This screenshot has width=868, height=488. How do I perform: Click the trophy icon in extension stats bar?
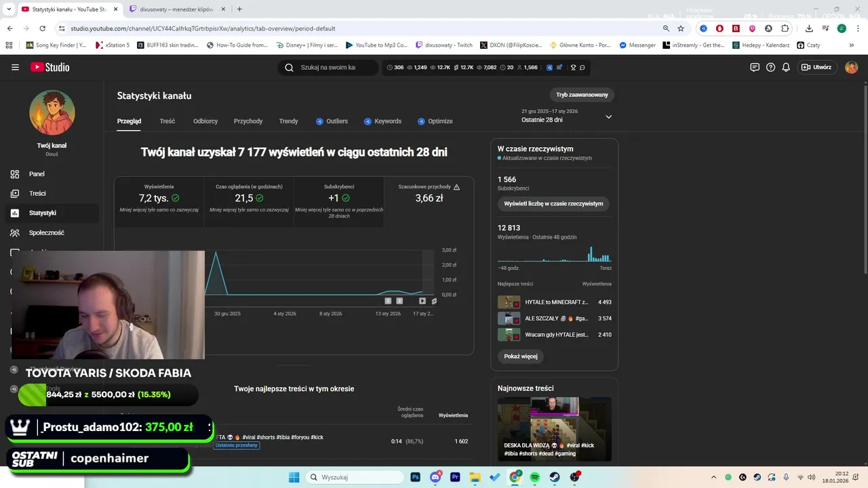573,68
